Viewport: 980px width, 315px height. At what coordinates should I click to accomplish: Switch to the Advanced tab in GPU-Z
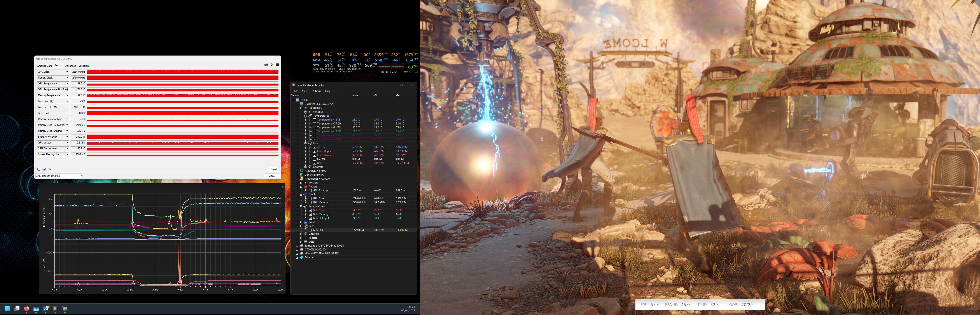(70, 66)
